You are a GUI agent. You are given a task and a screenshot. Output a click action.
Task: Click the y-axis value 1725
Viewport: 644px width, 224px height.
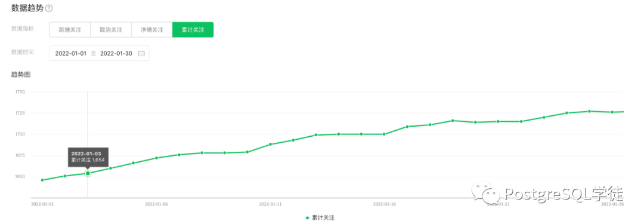(x=20, y=113)
